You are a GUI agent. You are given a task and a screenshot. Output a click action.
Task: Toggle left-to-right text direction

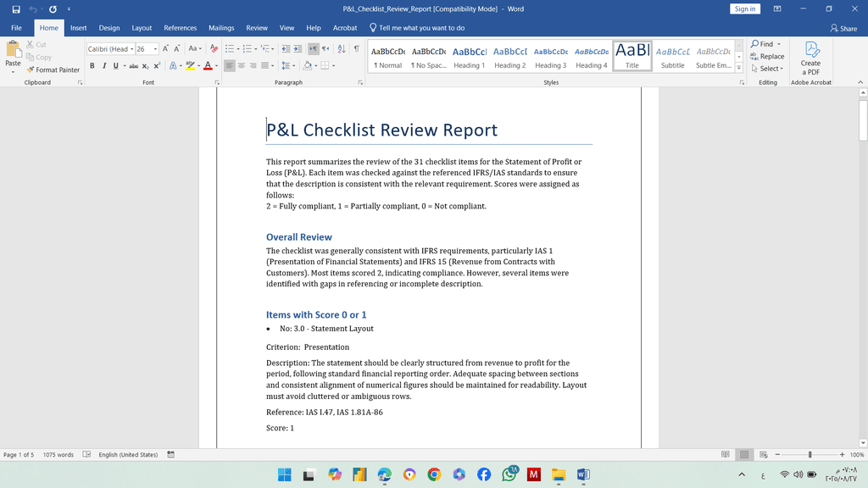(314, 48)
